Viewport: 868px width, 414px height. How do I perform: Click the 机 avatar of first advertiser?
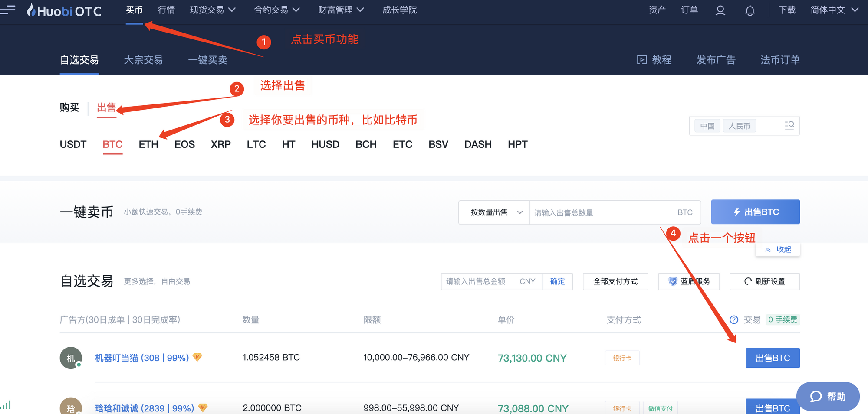[71, 358]
